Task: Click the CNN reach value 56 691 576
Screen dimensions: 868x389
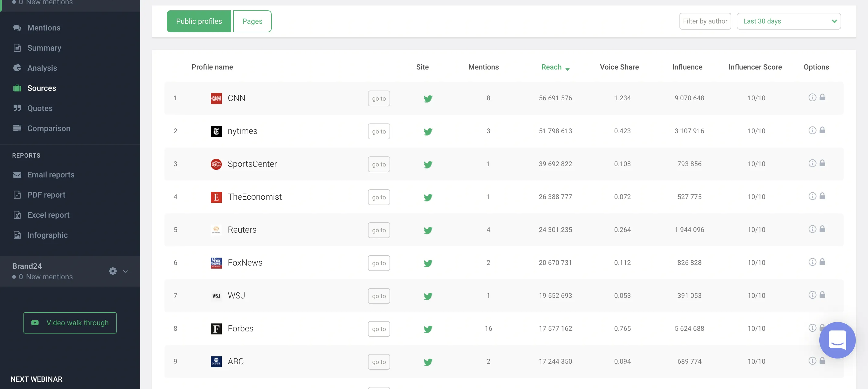Action: point(555,98)
